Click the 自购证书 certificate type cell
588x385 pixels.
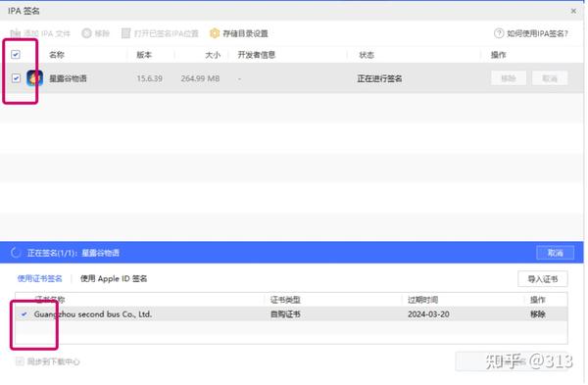tap(285, 314)
